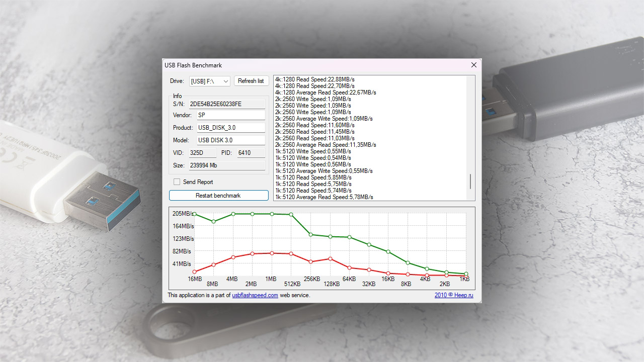Click the VID field showing 325D

coord(202,153)
